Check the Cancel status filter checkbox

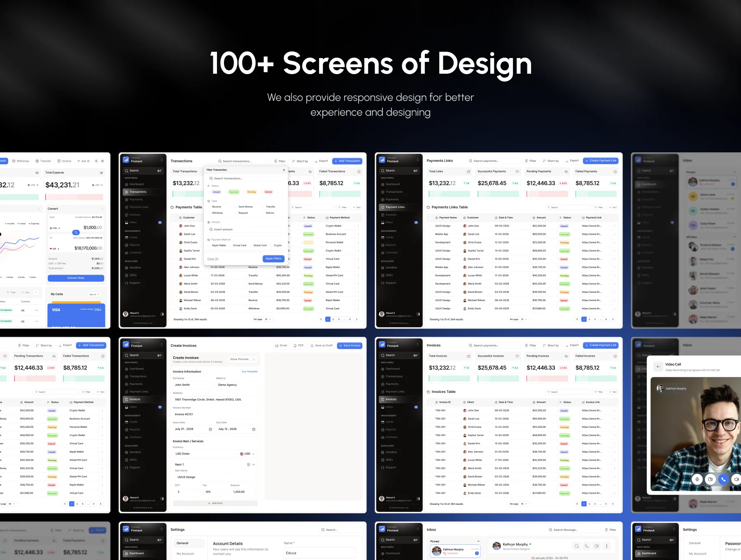point(262,192)
